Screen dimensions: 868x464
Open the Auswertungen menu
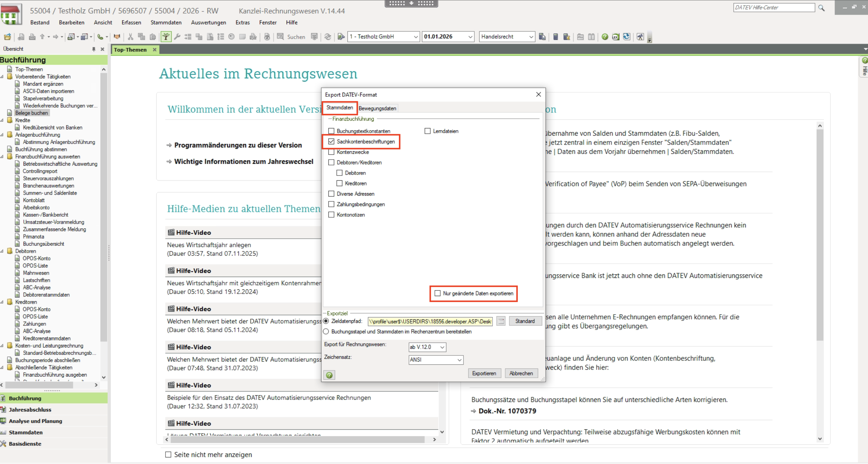coord(208,23)
